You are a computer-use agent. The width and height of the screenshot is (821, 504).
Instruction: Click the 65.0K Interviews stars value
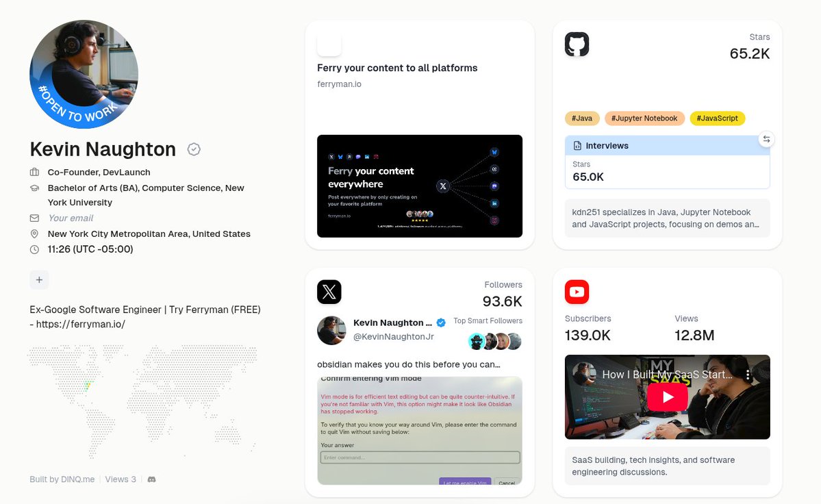588,177
